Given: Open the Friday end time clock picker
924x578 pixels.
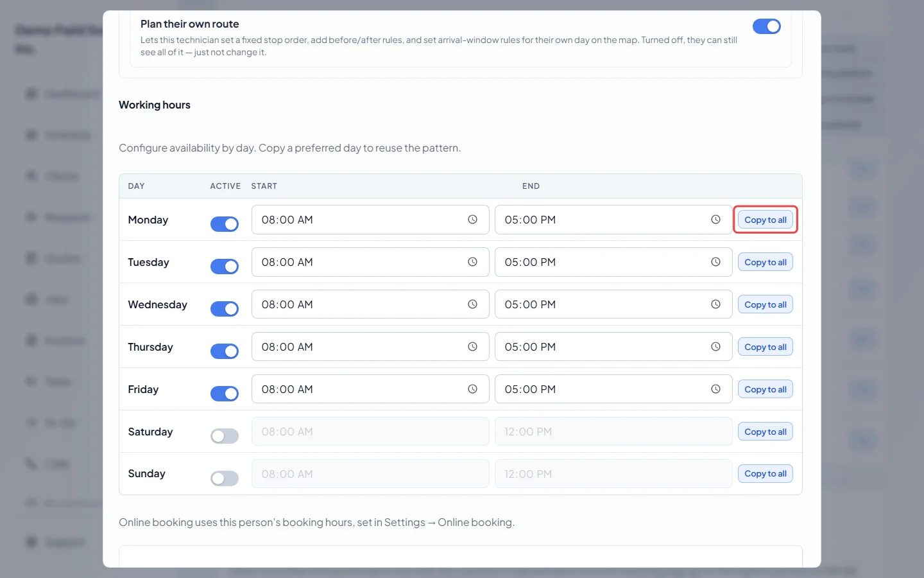Looking at the screenshot, I should click(715, 389).
